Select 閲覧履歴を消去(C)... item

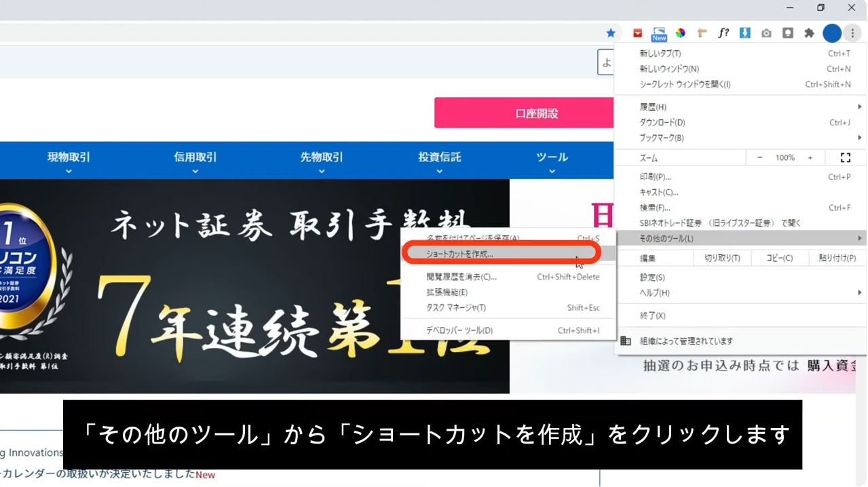[x=508, y=277]
